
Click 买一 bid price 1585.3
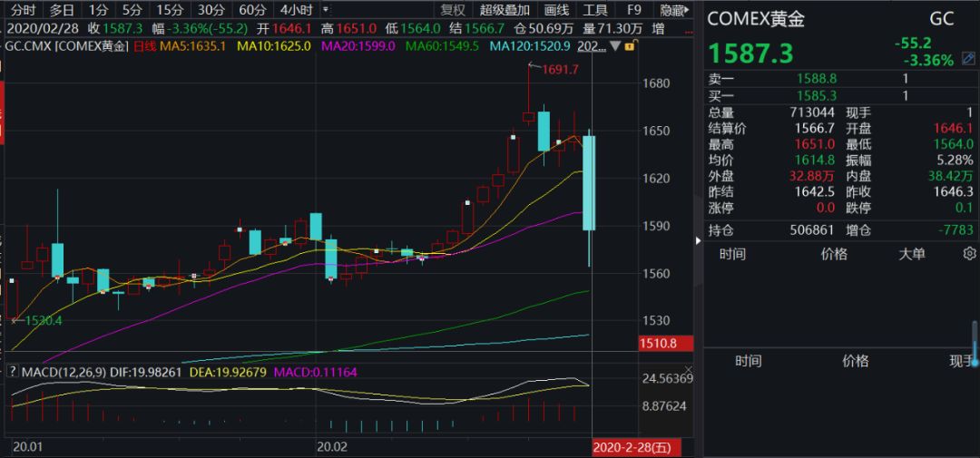pyautogui.click(x=817, y=95)
